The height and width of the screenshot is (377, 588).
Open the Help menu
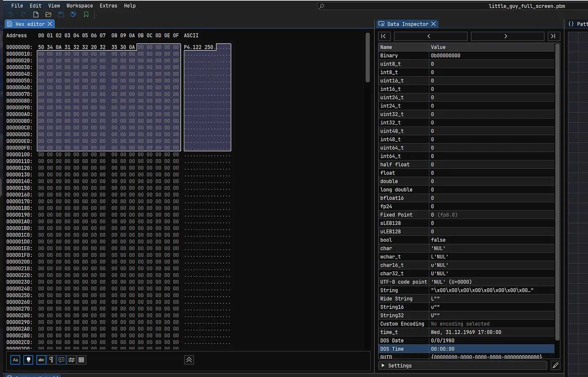coord(130,6)
